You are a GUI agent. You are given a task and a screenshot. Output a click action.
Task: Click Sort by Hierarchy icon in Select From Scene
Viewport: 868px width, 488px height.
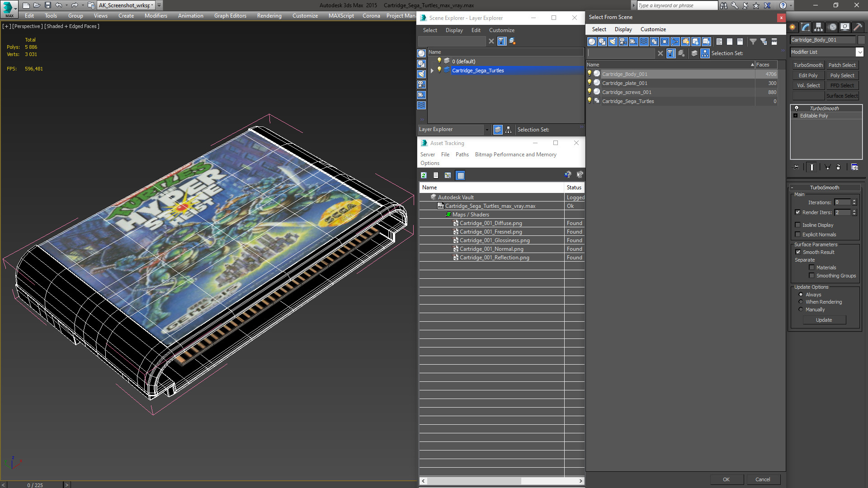(705, 53)
